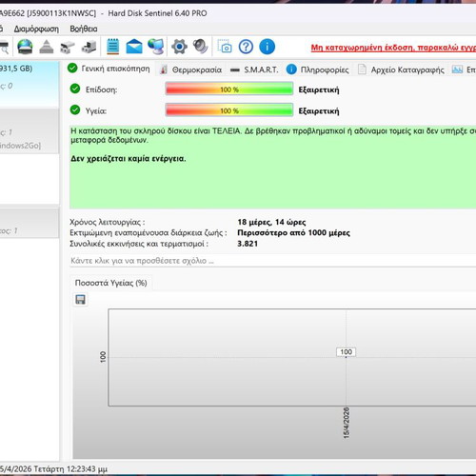This screenshot has height=476, width=476.
Task: Click the speaker sound icon
Action: pos(201,47)
